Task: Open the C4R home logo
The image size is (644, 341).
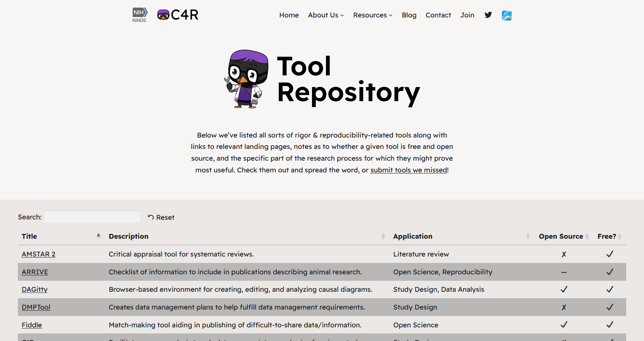Action: [178, 15]
